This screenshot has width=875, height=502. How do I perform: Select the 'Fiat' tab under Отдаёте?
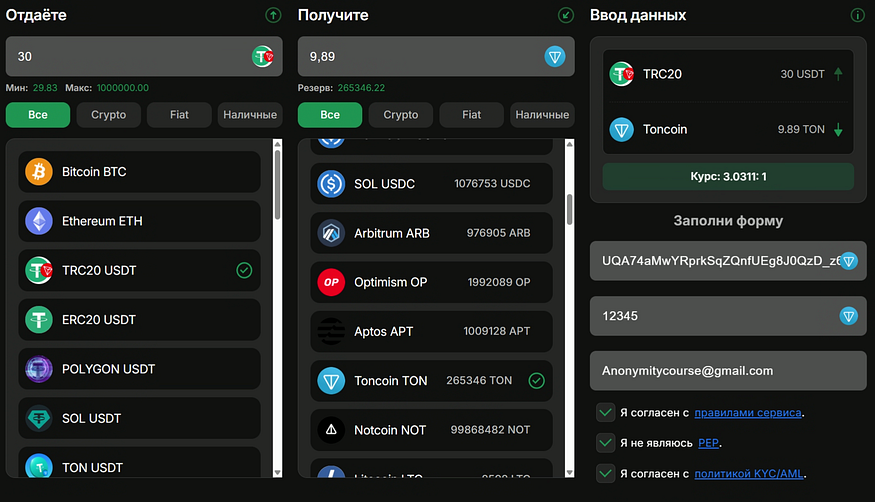tap(179, 115)
